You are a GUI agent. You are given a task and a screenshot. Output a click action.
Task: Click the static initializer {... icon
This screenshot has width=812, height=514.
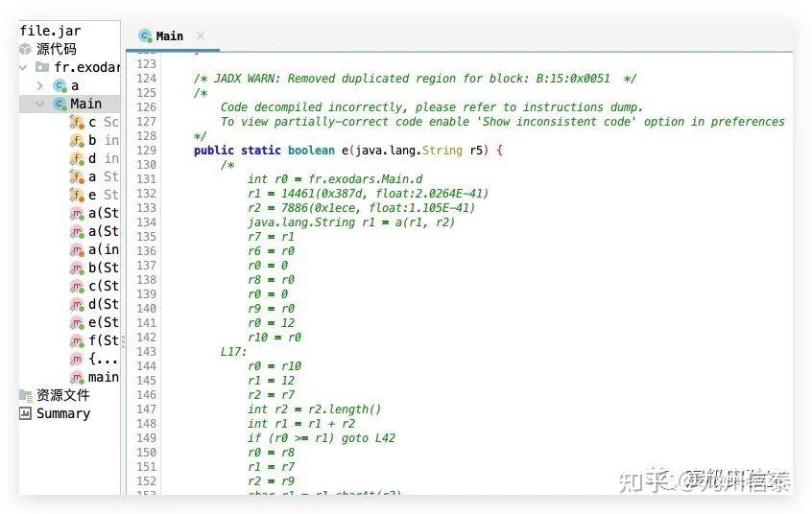click(x=77, y=359)
